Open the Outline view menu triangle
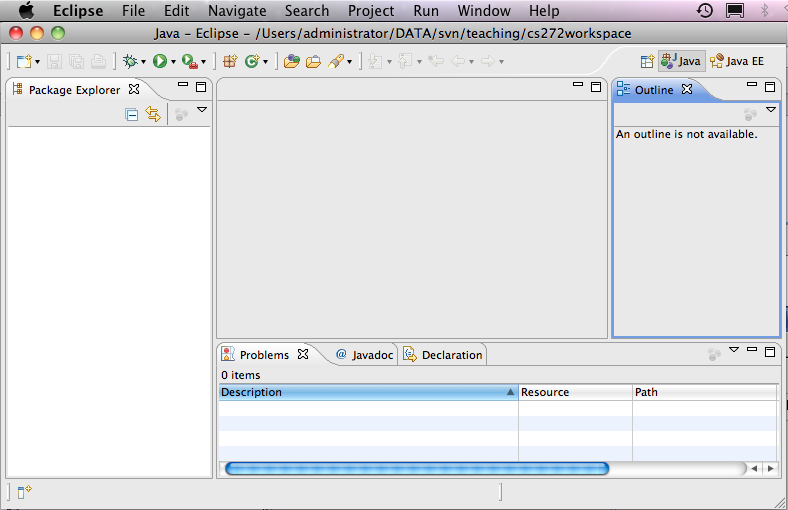788x510 pixels. [771, 110]
